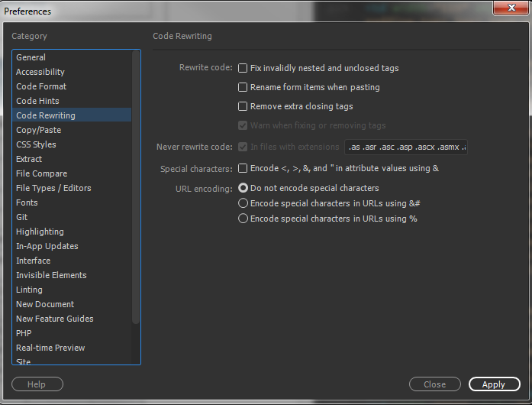Check Rename form items when pasting
532x405 pixels.
[243, 87]
